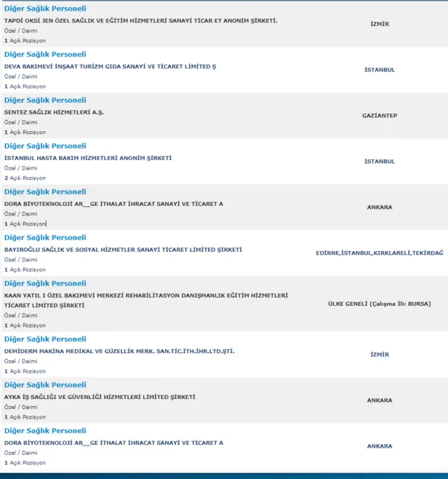Viewport: 448px width, 479px height.
Task: Open job title link above AYKA İŞ SAĞLIĞI
Action: (45, 385)
